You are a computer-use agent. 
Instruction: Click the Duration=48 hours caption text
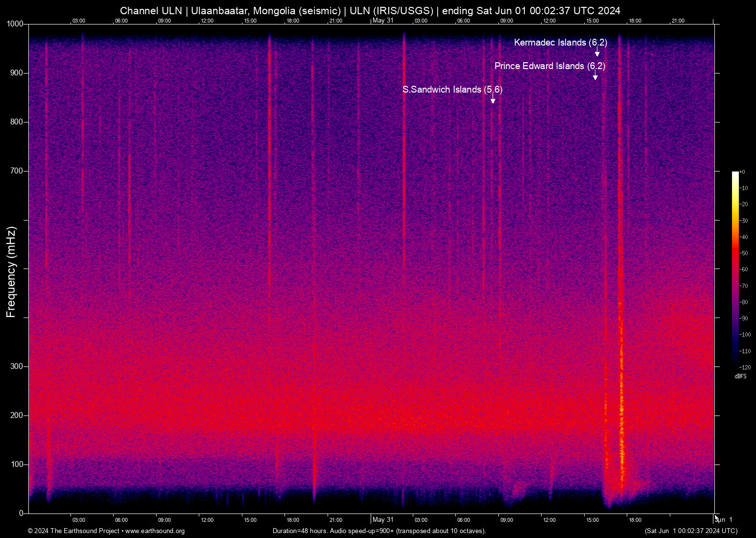[379, 531]
